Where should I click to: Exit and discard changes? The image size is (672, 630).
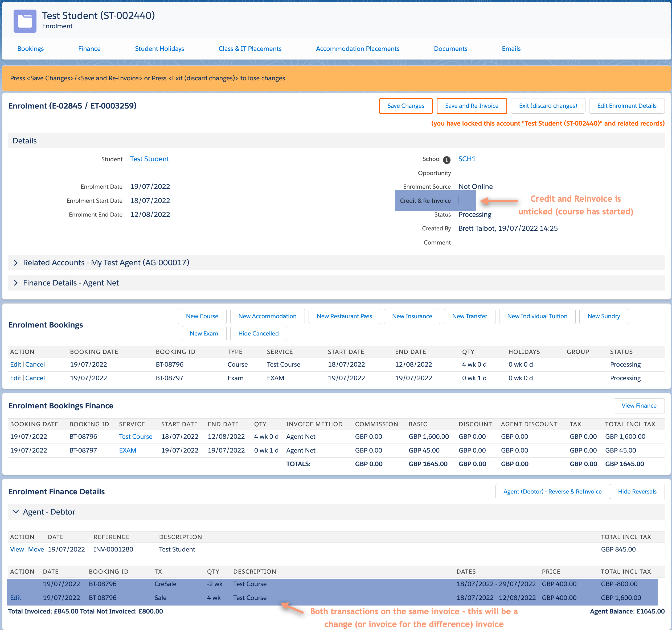[548, 106]
